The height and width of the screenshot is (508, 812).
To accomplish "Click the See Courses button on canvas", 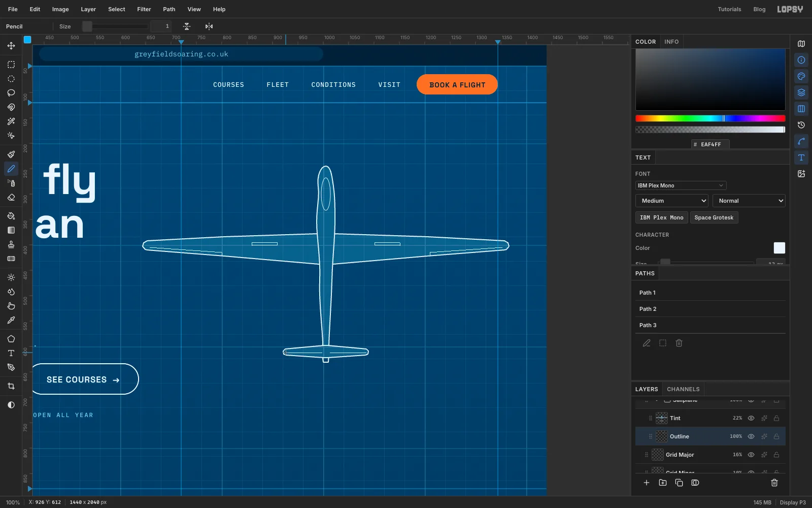I will coord(85,379).
